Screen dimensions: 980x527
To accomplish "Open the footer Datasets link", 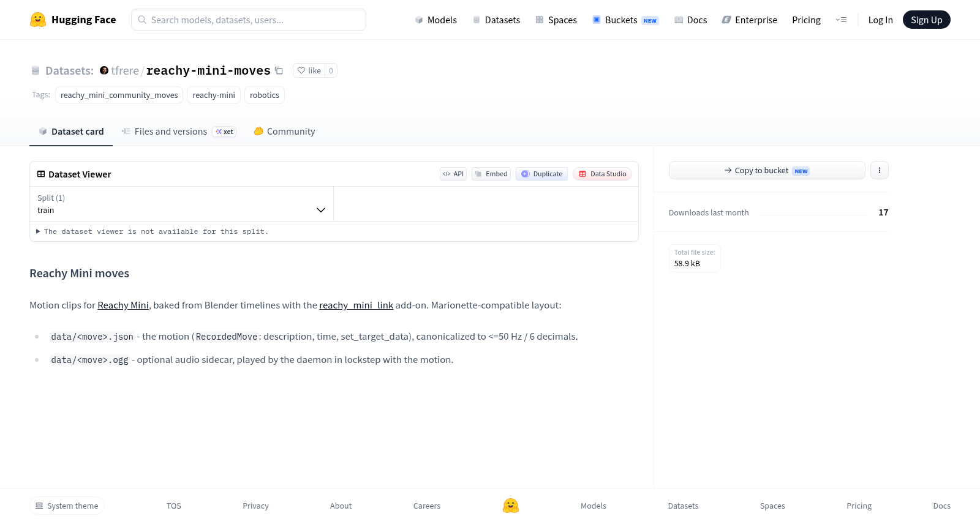I will click(683, 506).
